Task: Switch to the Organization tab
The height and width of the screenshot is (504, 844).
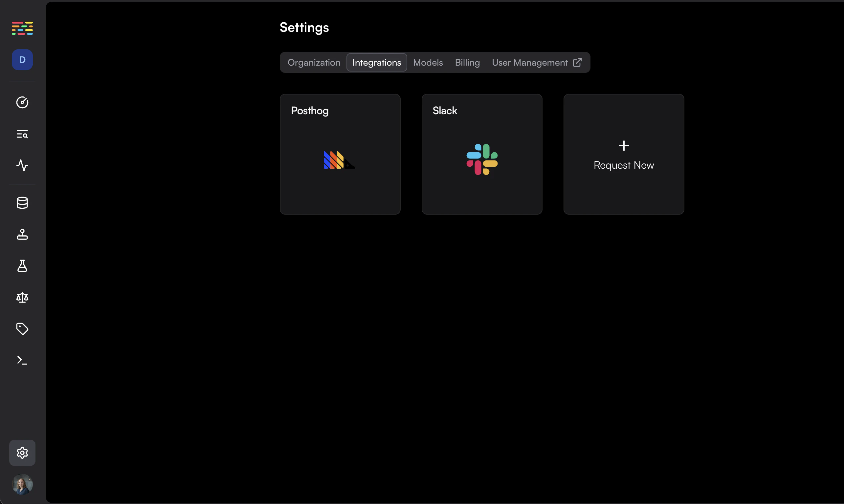Action: click(x=314, y=62)
